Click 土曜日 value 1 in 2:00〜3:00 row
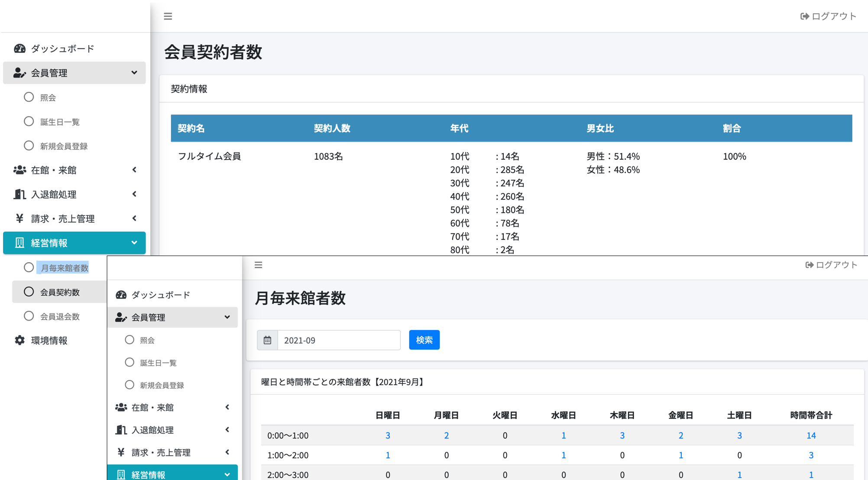868x480 pixels. (739, 475)
